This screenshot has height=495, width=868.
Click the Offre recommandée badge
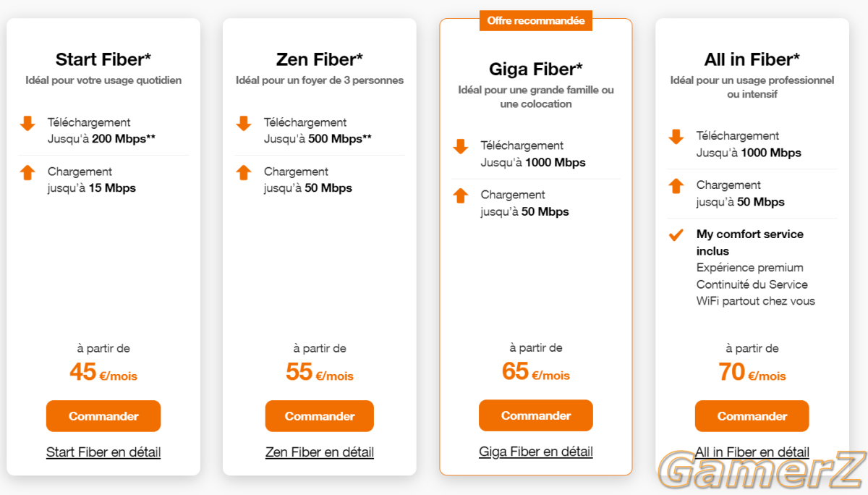click(536, 21)
